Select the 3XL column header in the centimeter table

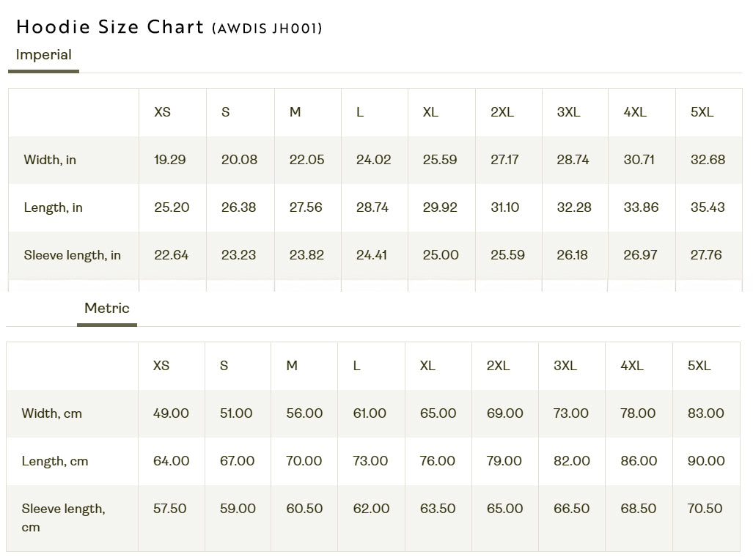coord(565,366)
